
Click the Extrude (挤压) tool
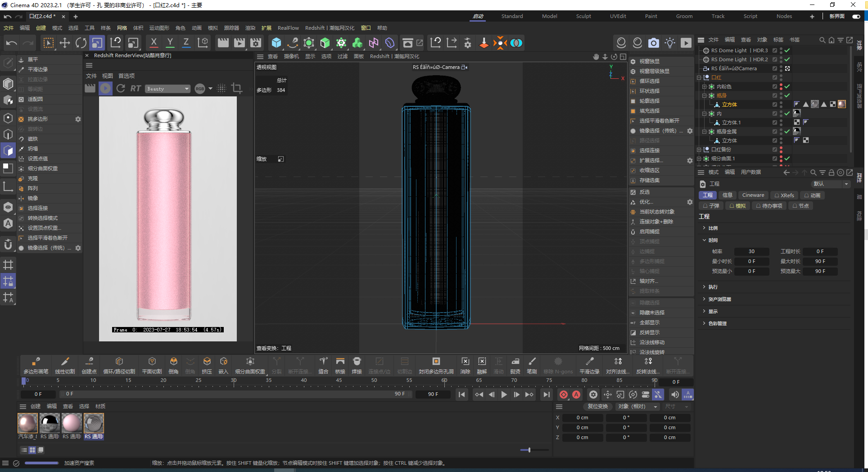pyautogui.click(x=207, y=365)
